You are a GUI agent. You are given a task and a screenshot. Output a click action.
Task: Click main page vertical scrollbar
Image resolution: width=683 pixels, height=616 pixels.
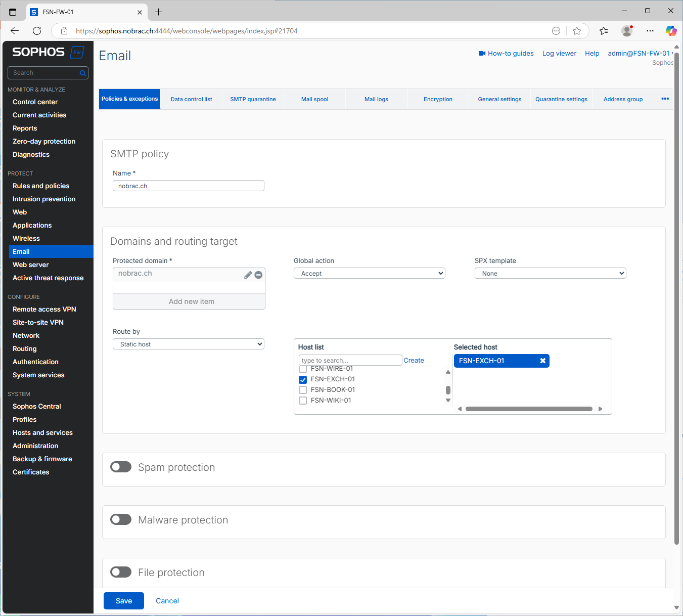tap(676, 298)
